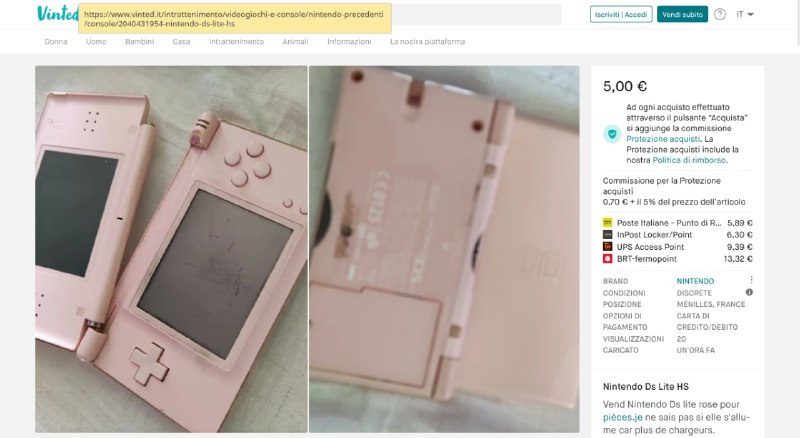Click the Iscriviti | Accedi button

pyautogui.click(x=621, y=14)
